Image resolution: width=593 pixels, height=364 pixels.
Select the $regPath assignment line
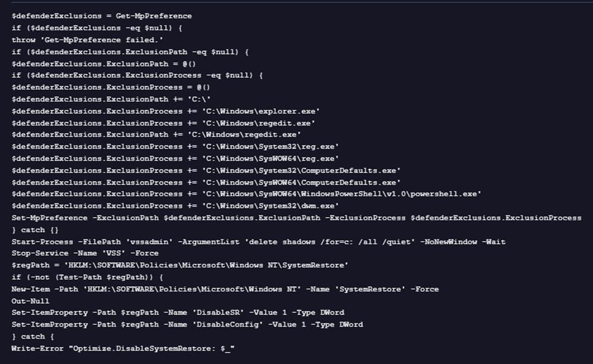point(180,265)
